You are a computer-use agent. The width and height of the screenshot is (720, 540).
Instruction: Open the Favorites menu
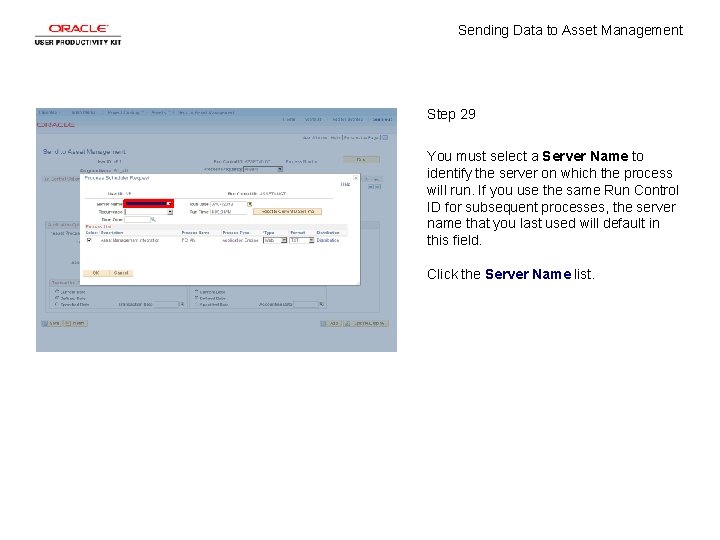(x=48, y=112)
